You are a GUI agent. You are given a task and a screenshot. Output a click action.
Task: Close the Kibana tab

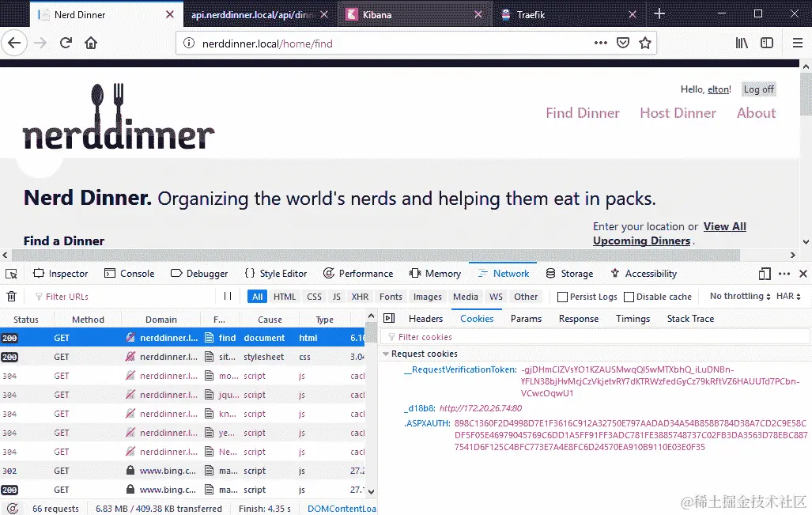tap(478, 14)
